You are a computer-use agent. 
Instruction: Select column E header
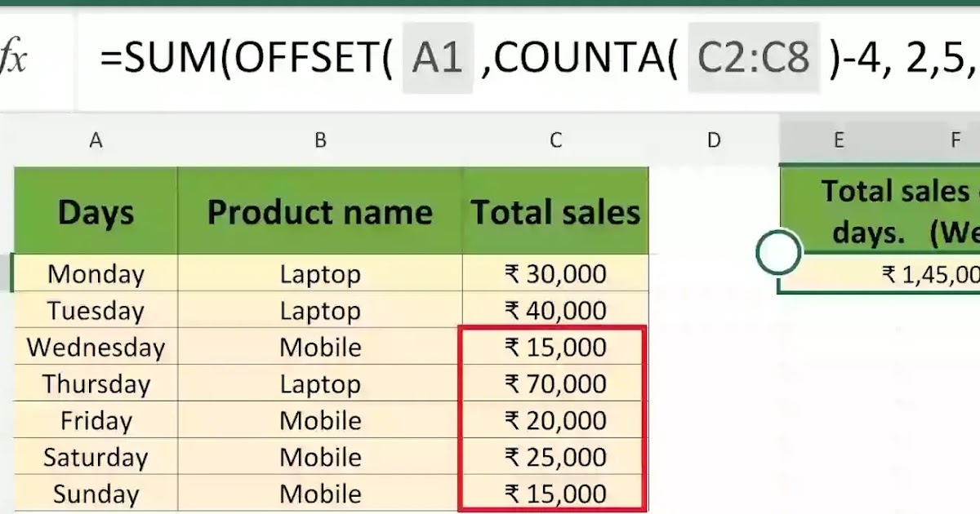838,140
